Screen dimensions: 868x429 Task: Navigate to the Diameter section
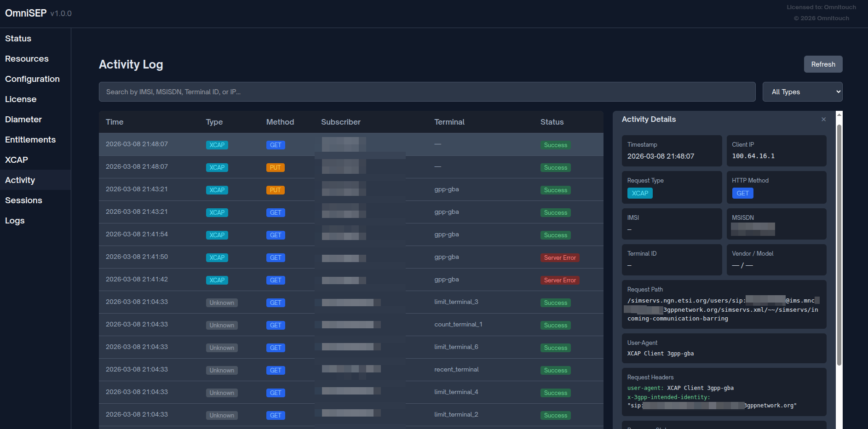tap(23, 120)
